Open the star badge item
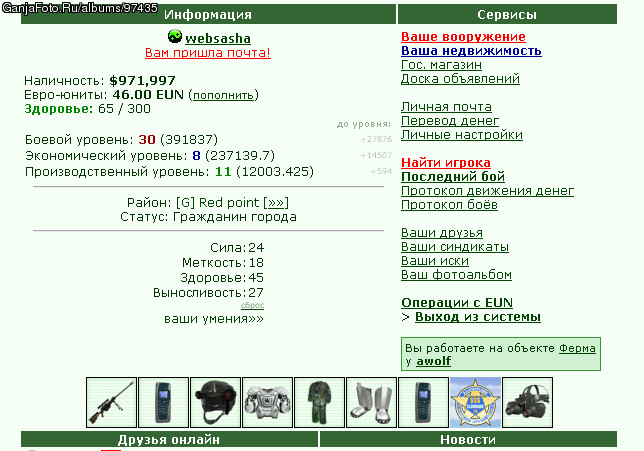The image size is (644, 451). point(476,403)
